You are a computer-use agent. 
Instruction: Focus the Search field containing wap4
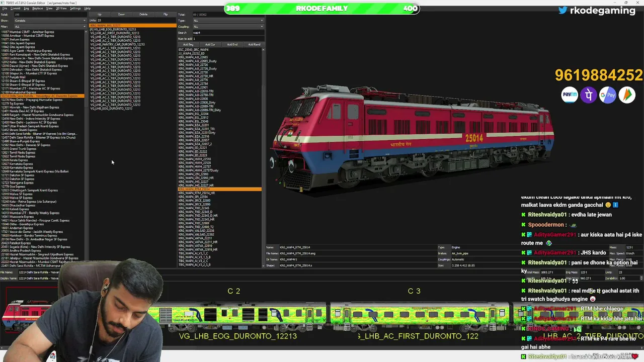point(228,33)
